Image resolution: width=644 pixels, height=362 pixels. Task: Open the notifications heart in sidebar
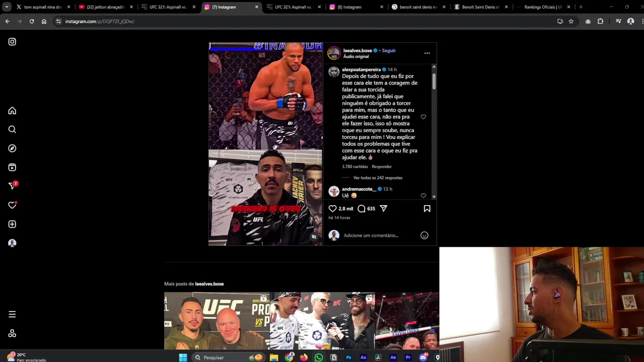coord(12,205)
